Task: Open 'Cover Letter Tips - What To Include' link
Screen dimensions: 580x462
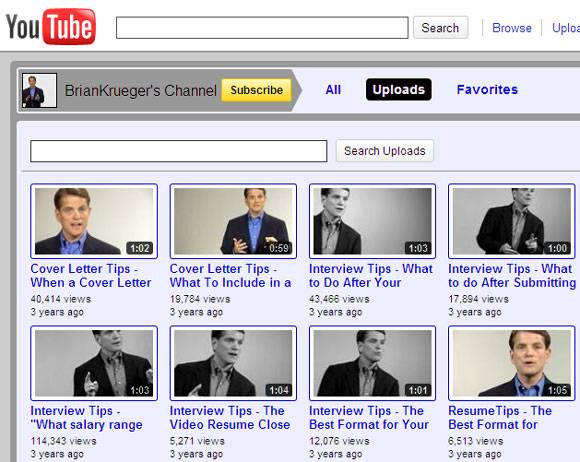Action: click(230, 276)
